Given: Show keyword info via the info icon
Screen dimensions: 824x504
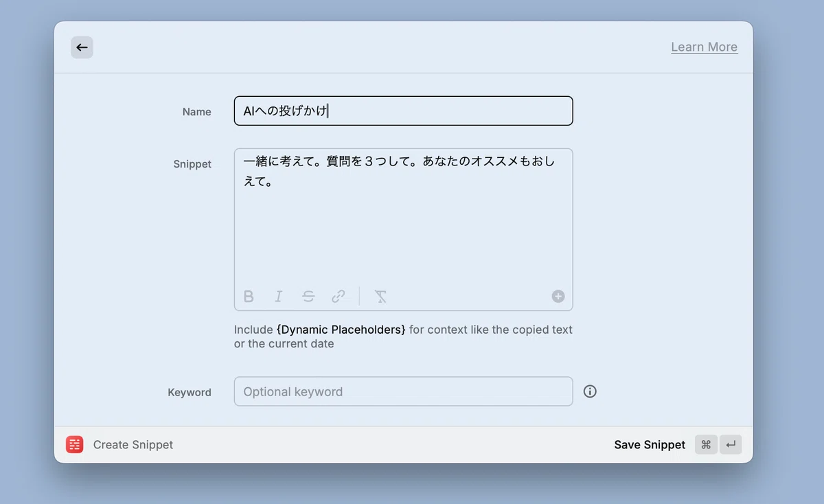Looking at the screenshot, I should pyautogui.click(x=590, y=391).
